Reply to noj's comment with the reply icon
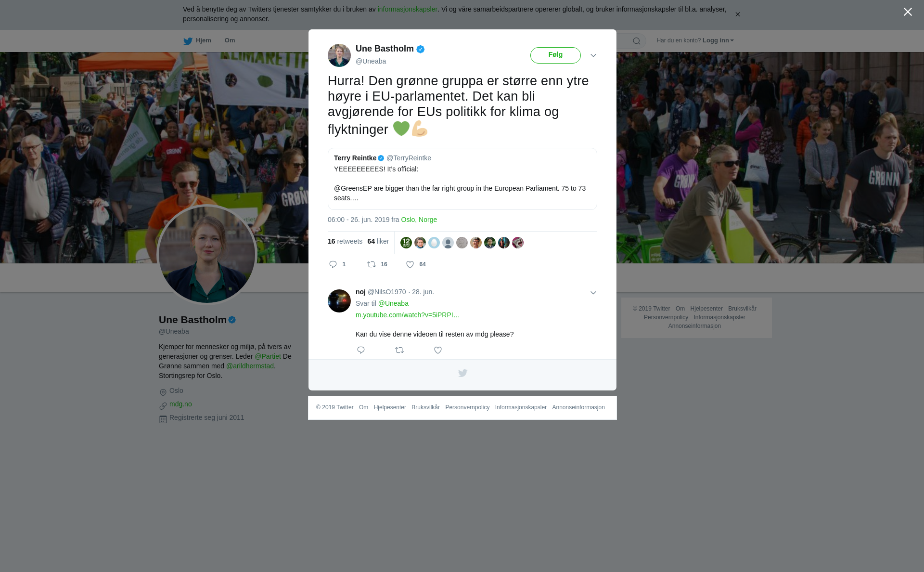Viewport: 924px width, 572px height. click(x=361, y=350)
